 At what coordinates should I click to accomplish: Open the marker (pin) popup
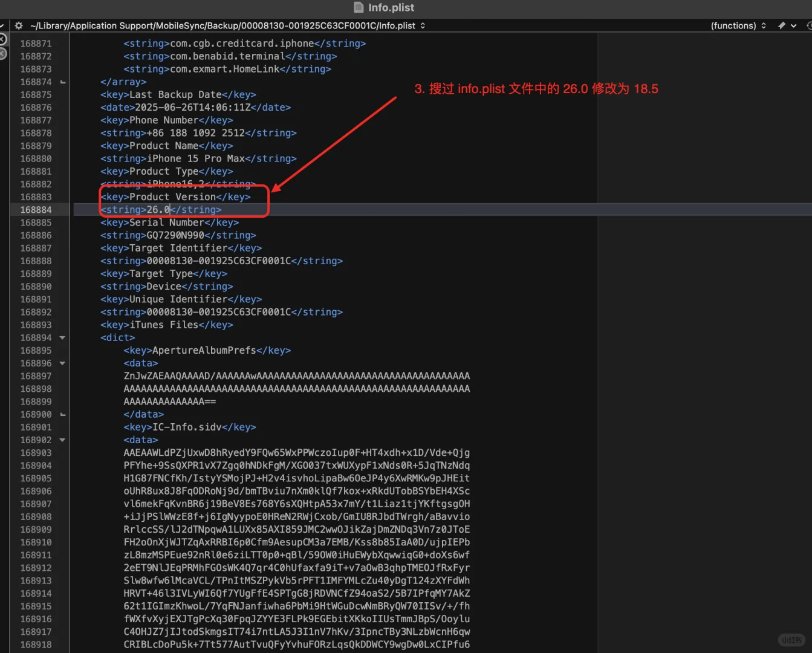coord(781,25)
